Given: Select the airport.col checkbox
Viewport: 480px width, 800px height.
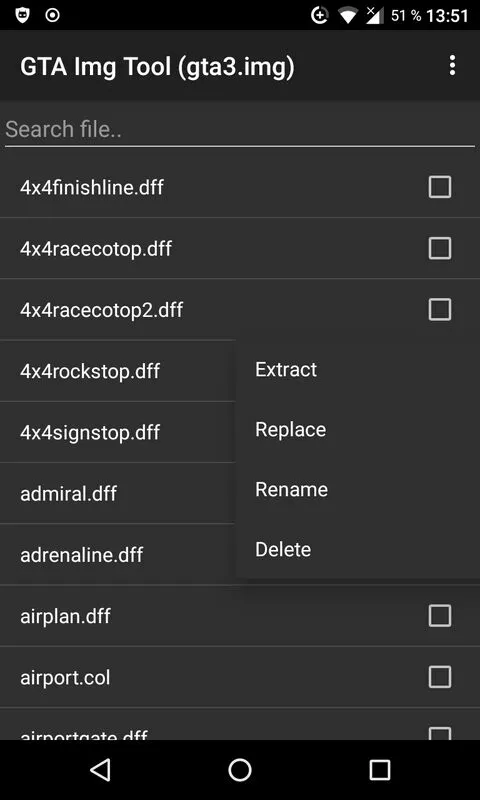Looking at the screenshot, I should tap(440, 677).
